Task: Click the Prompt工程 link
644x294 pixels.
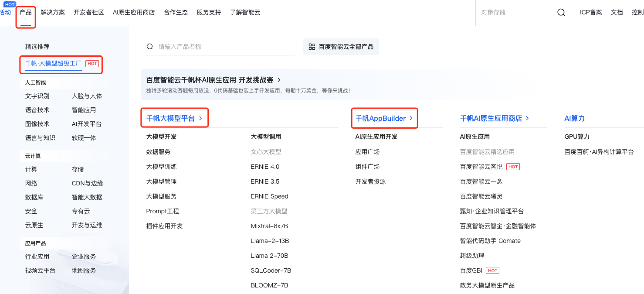Action: (x=163, y=211)
